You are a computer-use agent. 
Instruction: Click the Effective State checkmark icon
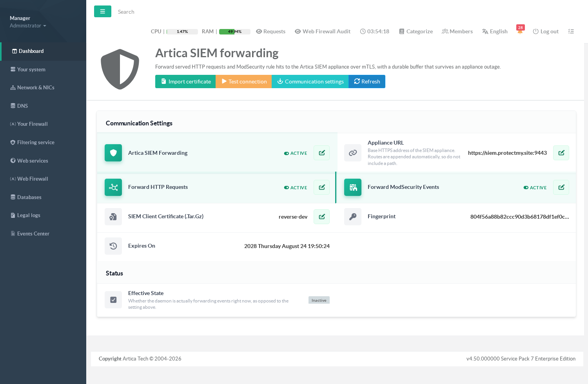(113, 300)
